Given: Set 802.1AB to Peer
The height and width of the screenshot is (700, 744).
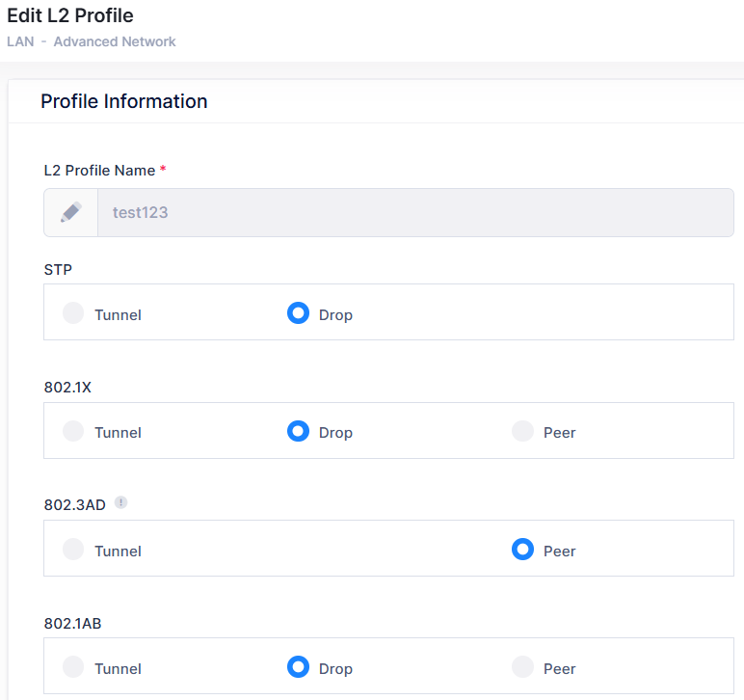Looking at the screenshot, I should tap(522, 667).
